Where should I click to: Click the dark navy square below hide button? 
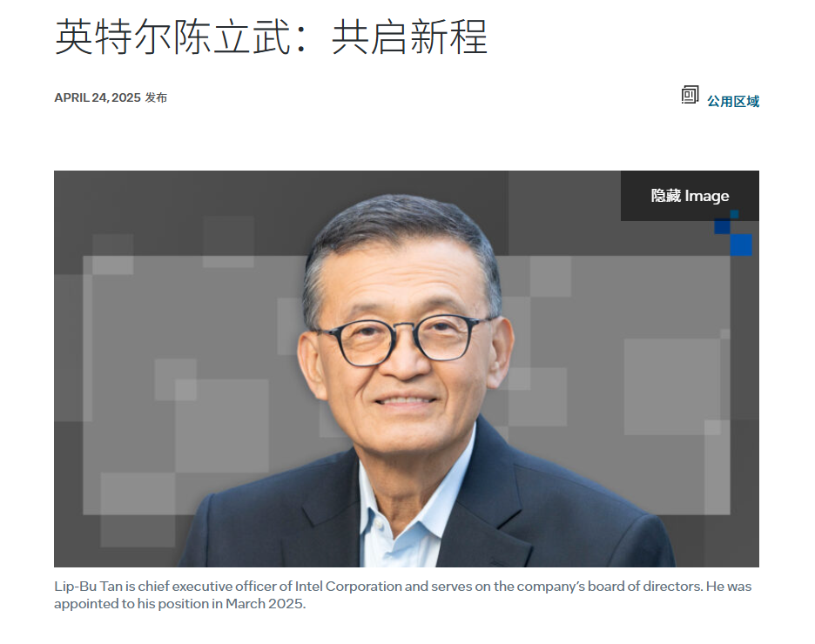[x=722, y=226]
